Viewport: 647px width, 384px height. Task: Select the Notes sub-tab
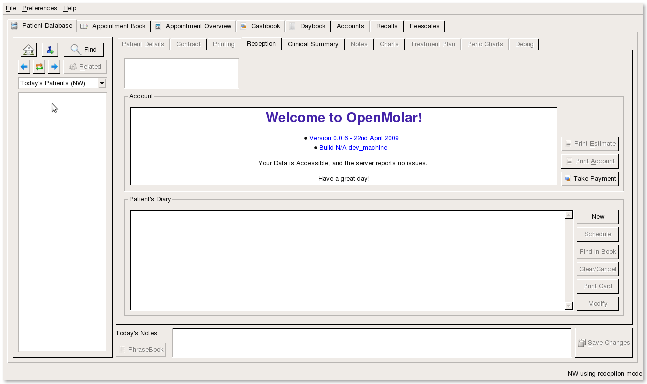click(359, 44)
